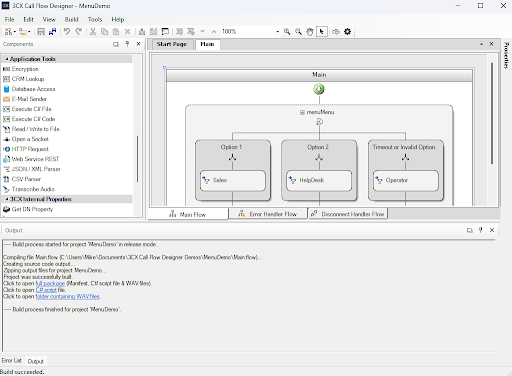The height and width of the screenshot is (376, 512).
Task: Select the Main Flow tab
Action: pyautogui.click(x=188, y=214)
